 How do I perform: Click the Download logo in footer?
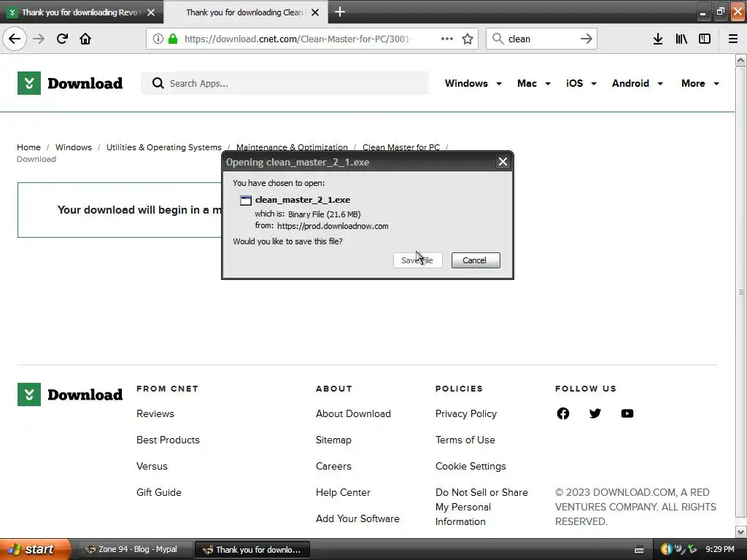tap(70, 394)
